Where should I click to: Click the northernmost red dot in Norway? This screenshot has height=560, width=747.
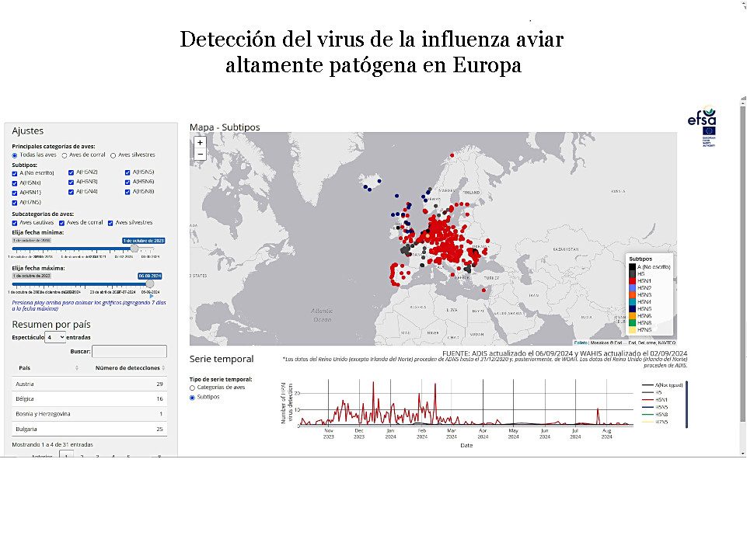click(452, 155)
